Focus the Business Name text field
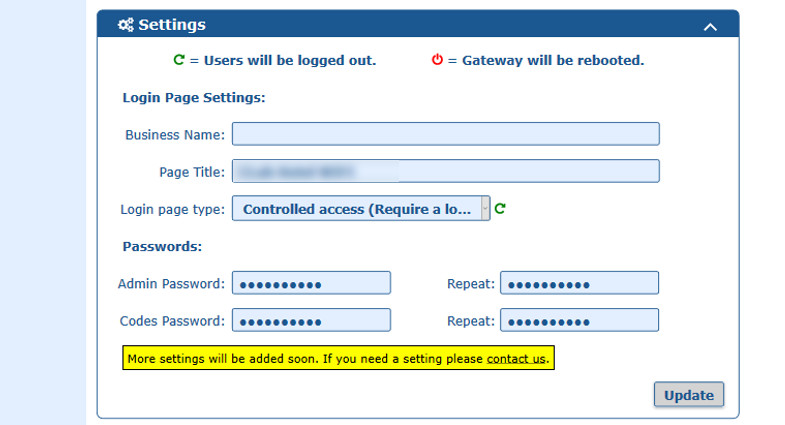Image resolution: width=785 pixels, height=425 pixels. tap(445, 134)
